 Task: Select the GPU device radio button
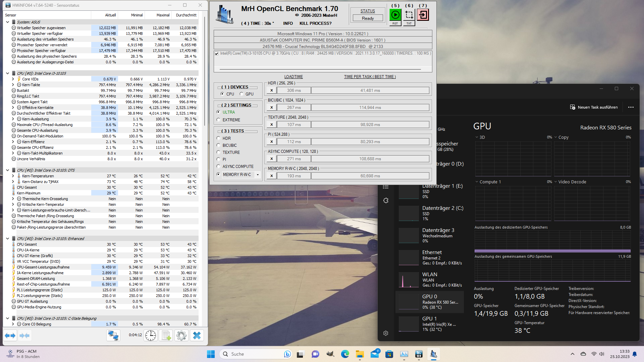click(241, 94)
